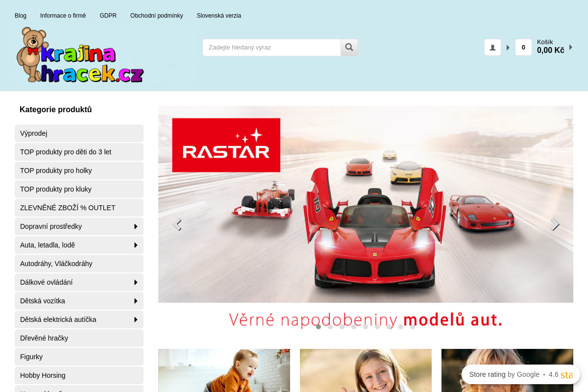Focus the search field Zadejte hledaný výraz
This screenshot has height=392, width=588.
click(x=271, y=48)
